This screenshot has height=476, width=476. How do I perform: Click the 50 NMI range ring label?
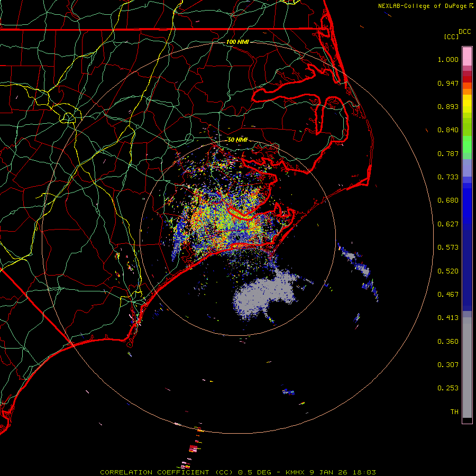pyautogui.click(x=237, y=140)
